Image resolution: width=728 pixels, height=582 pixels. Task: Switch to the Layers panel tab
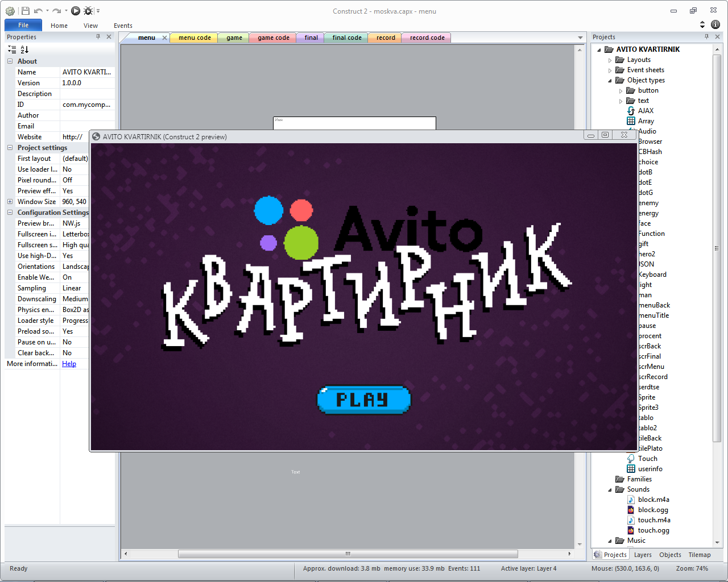point(643,555)
